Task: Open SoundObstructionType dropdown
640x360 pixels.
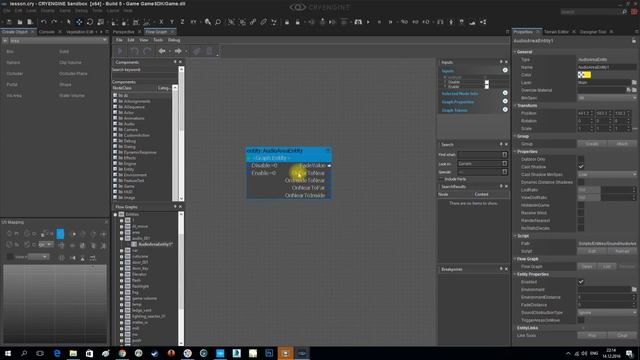Action: [x=607, y=313]
